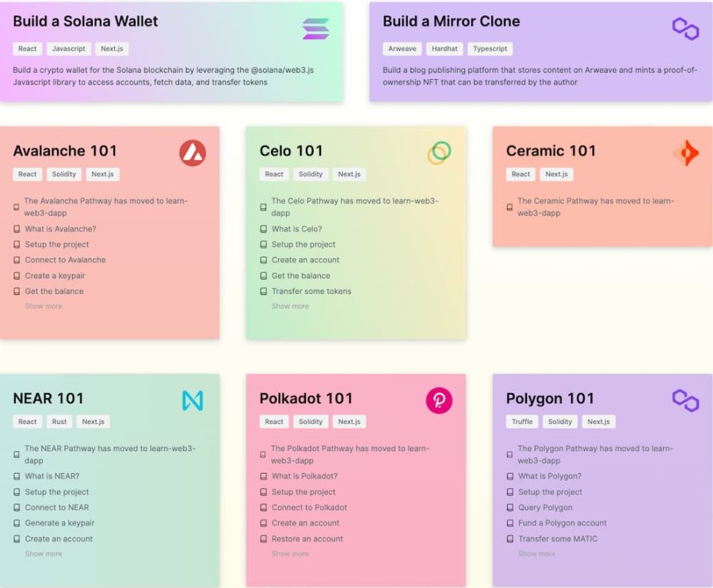Click the pink Polkadot logo icon

(439, 401)
